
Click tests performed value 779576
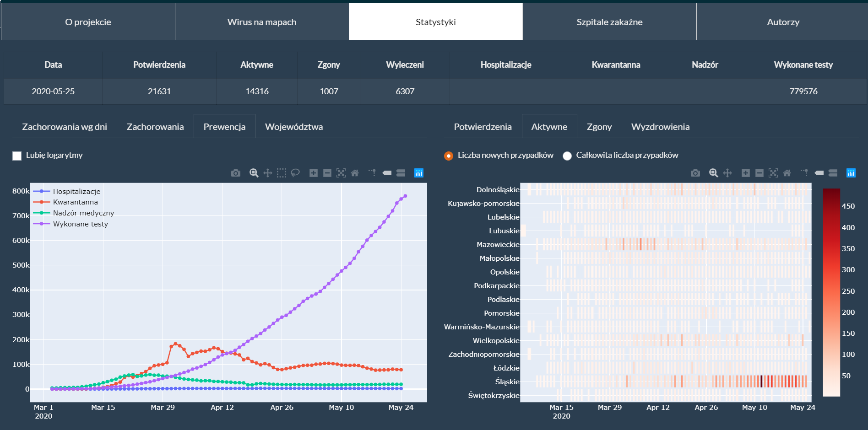tap(803, 91)
